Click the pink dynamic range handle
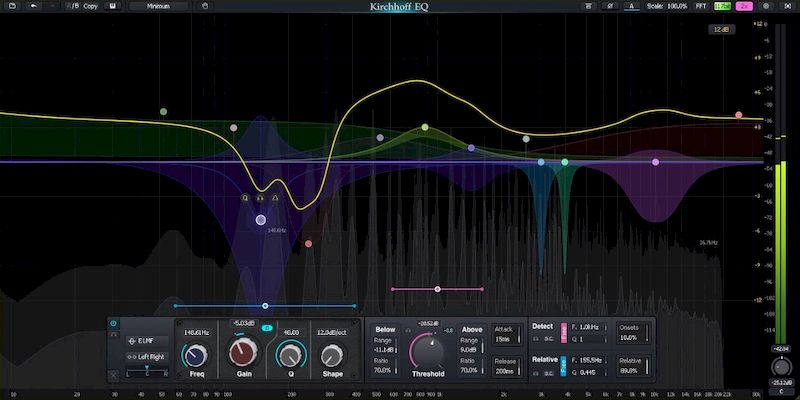 pyautogui.click(x=437, y=289)
